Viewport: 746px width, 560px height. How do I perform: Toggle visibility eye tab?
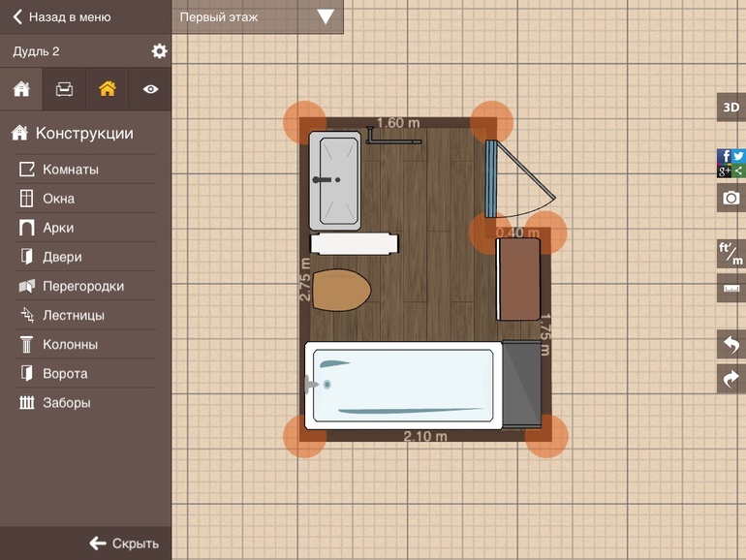click(x=150, y=89)
